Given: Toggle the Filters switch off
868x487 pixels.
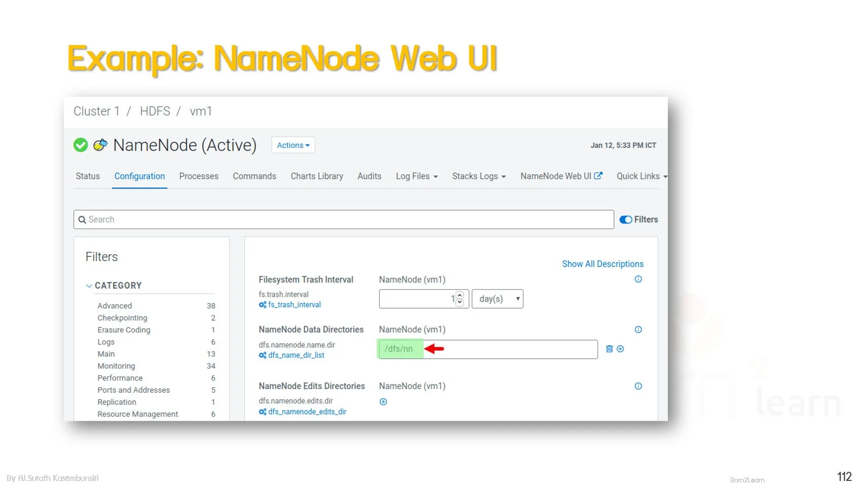Looking at the screenshot, I should point(626,219).
